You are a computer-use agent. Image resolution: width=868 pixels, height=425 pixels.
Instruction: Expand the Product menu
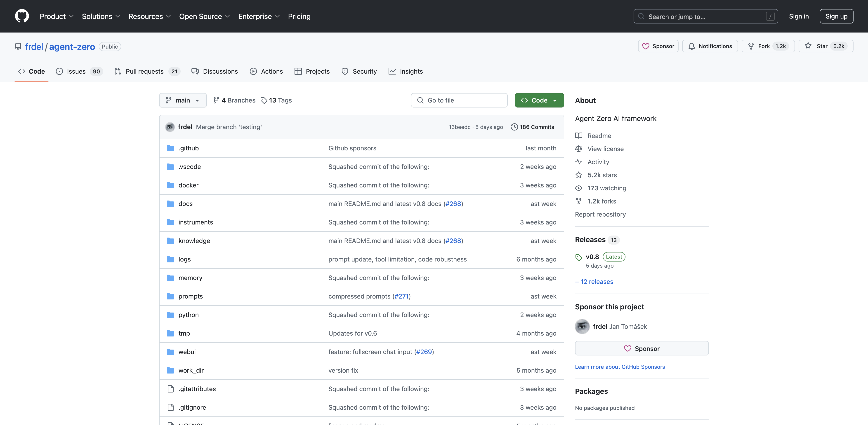click(x=56, y=16)
